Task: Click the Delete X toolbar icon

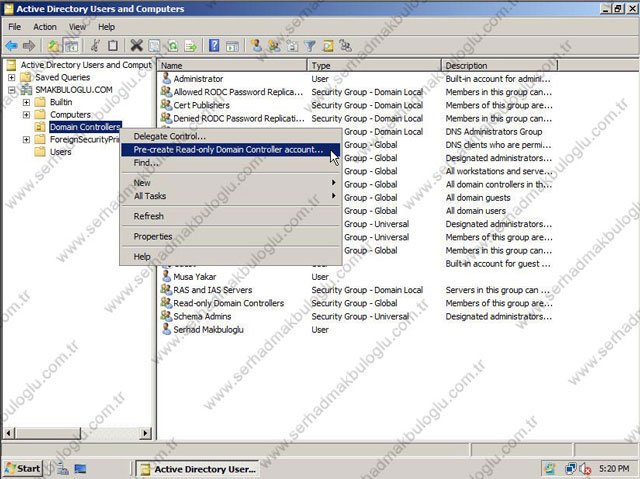Action: click(136, 46)
